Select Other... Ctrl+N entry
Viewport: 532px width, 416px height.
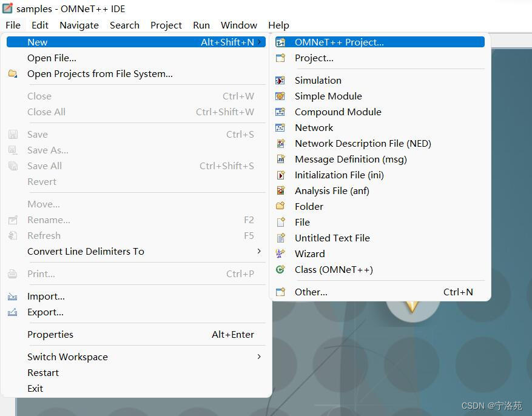(380, 292)
